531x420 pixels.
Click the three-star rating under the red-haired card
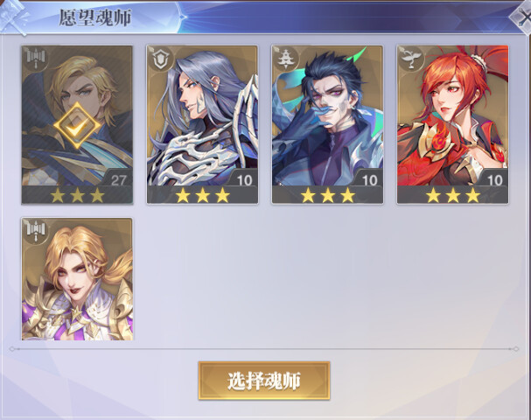[453, 195]
